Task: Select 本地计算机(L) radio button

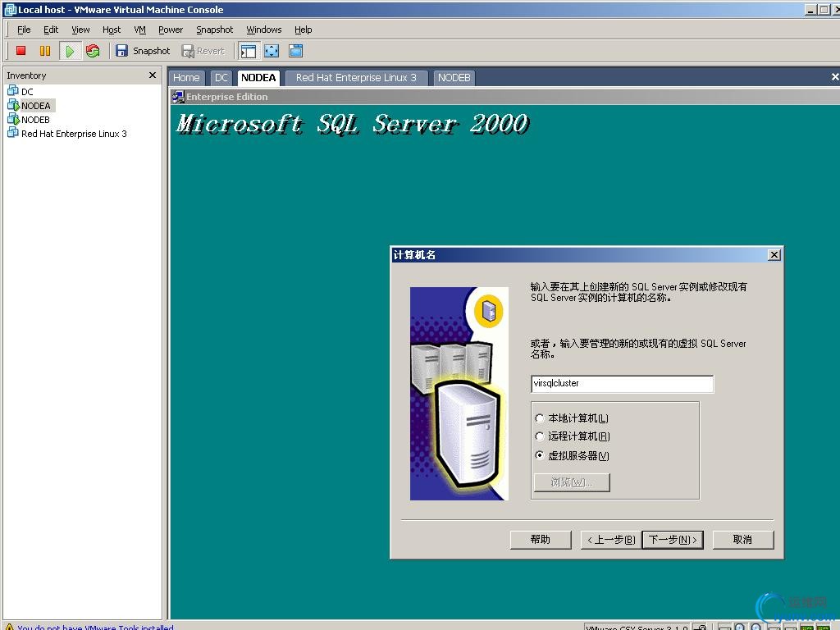Action: point(540,418)
